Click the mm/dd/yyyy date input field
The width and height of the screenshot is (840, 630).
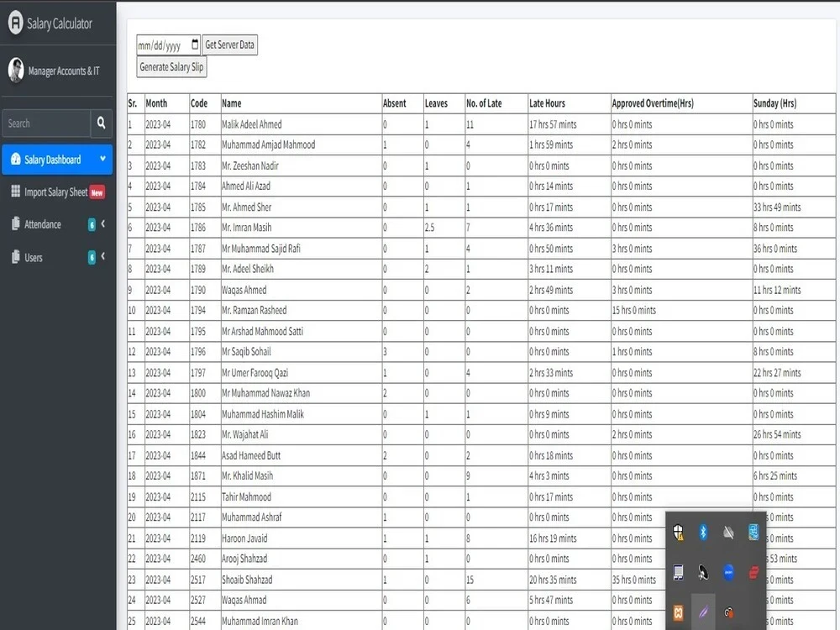(x=160, y=45)
